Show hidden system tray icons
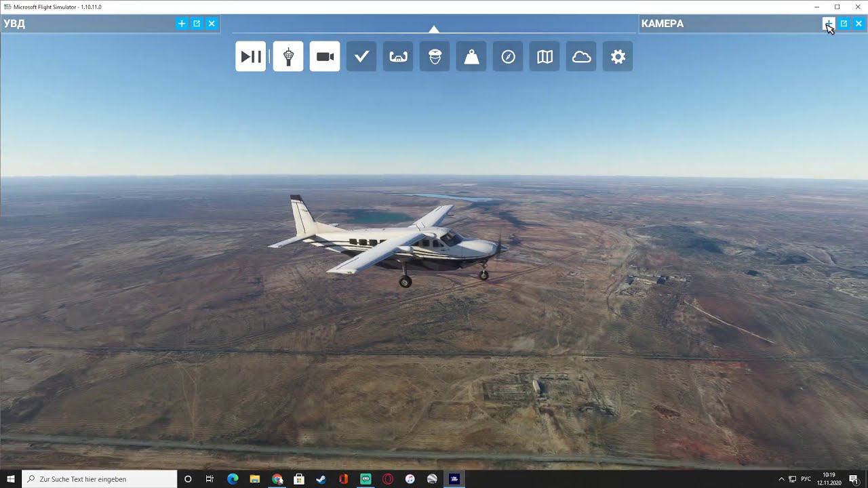The image size is (868, 488). (x=781, y=479)
